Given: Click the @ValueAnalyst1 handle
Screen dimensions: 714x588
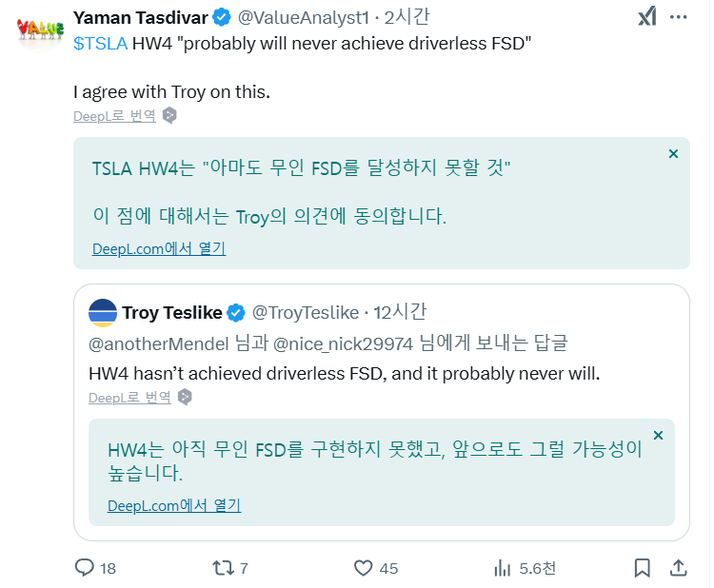Looking at the screenshot, I should (x=304, y=18).
